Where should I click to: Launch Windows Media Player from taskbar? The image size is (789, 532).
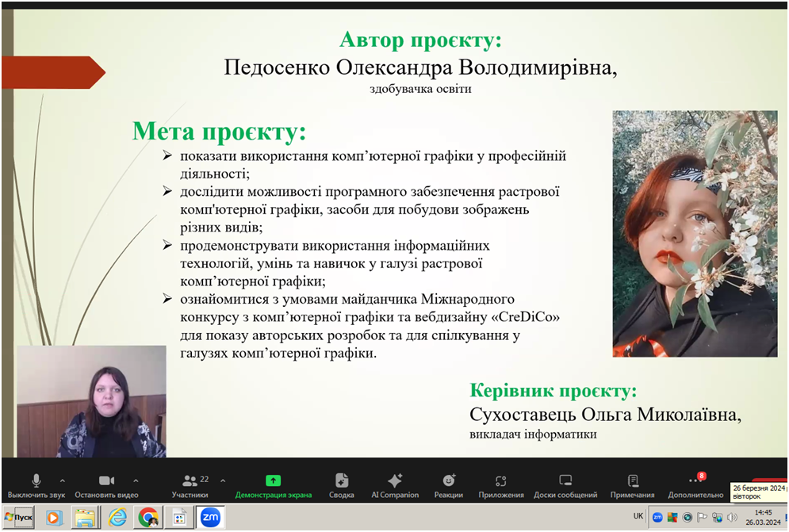[53, 518]
